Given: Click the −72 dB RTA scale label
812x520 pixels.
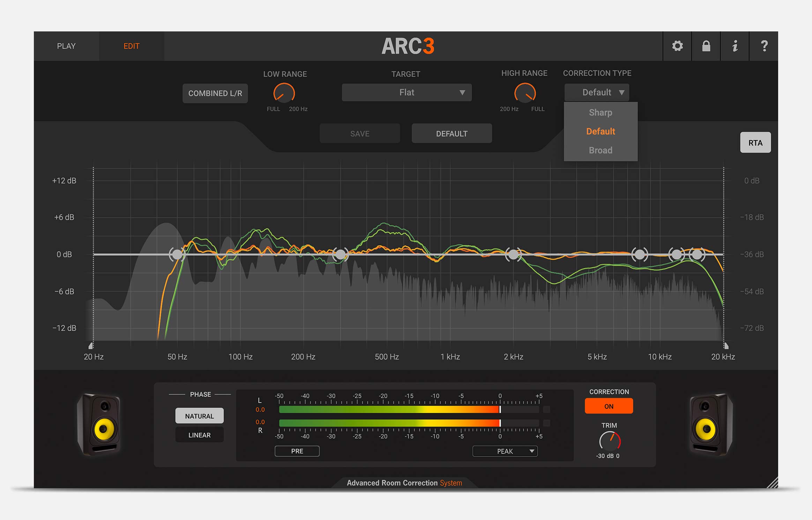Looking at the screenshot, I should coord(752,328).
